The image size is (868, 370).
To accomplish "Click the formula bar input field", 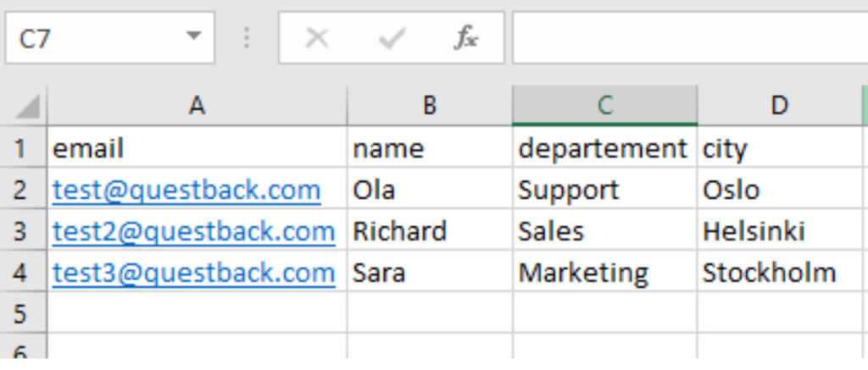I will point(690,37).
